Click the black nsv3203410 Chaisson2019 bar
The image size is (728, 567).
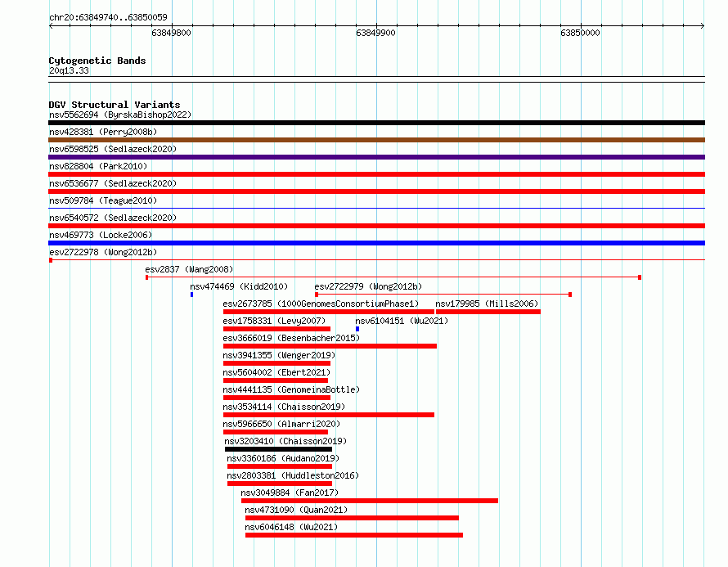tap(279, 449)
